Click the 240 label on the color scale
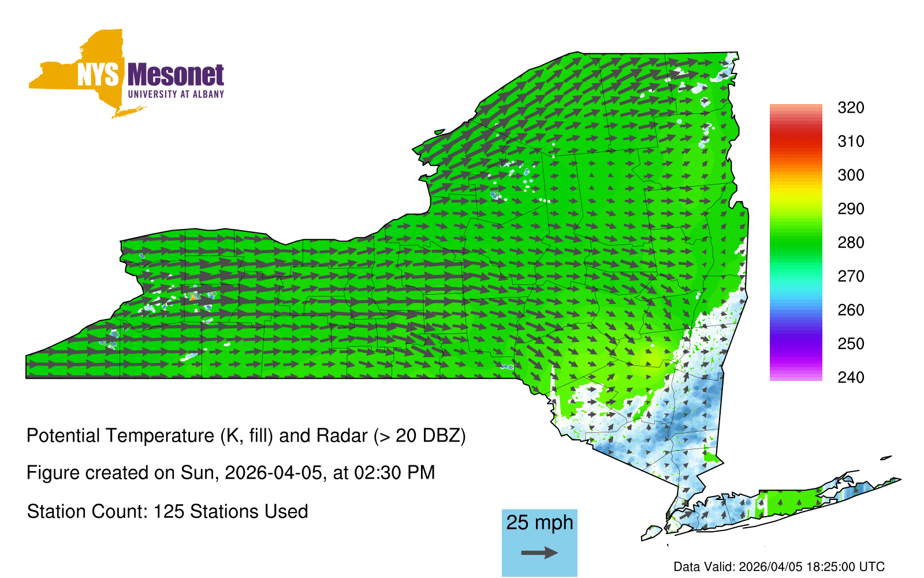Viewport: 924px width, 578px height. click(851, 378)
